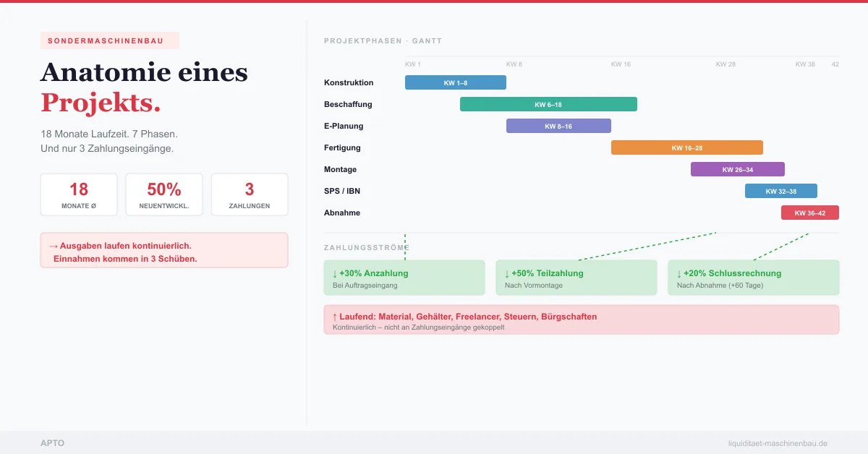
Task: Click the purple E-Planung bar KW 8–16
Action: (x=558, y=126)
